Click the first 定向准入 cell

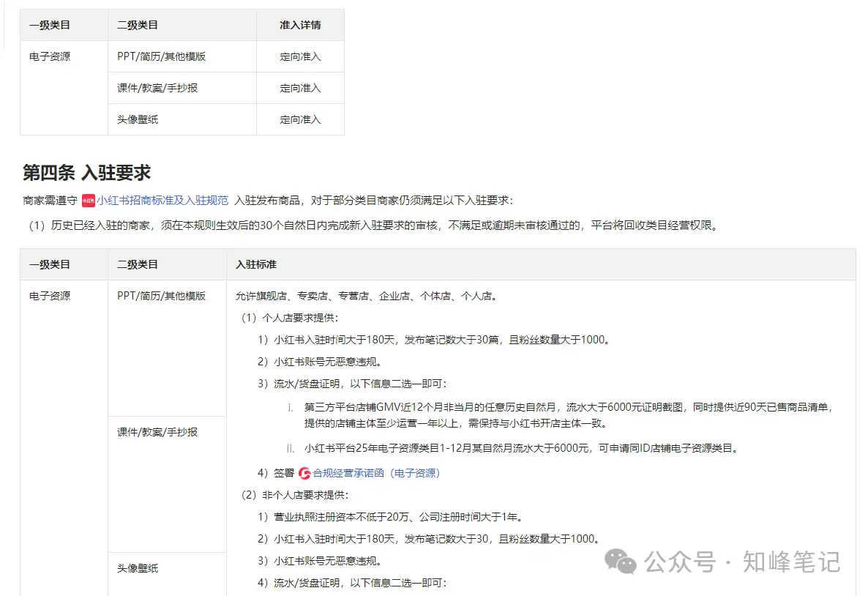coord(300,56)
